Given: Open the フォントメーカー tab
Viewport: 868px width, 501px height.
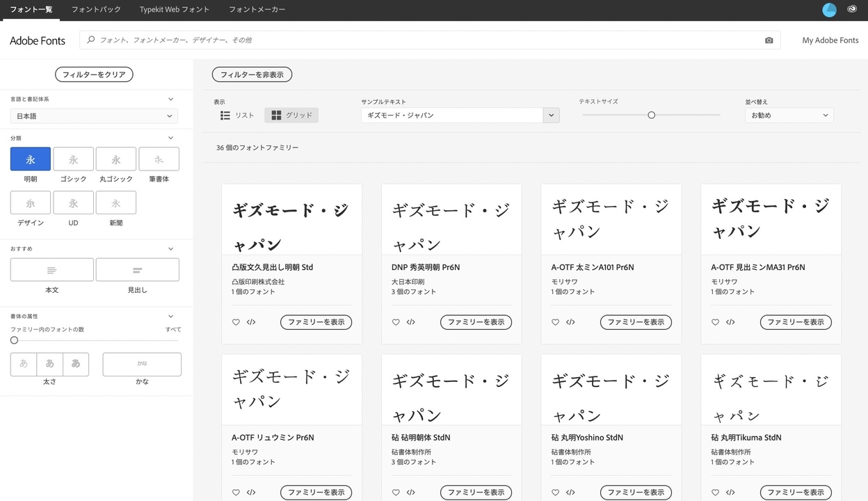Looking at the screenshot, I should pyautogui.click(x=257, y=10).
